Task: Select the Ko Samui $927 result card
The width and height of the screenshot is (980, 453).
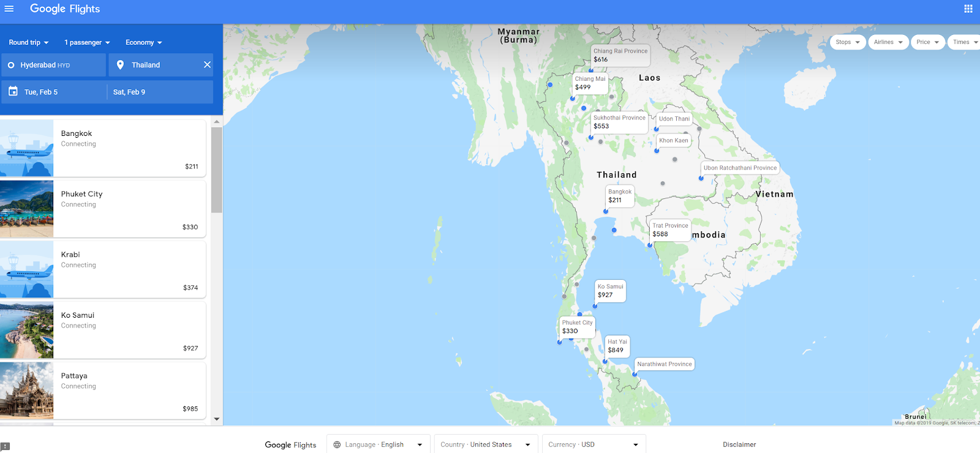Action: [x=103, y=331]
